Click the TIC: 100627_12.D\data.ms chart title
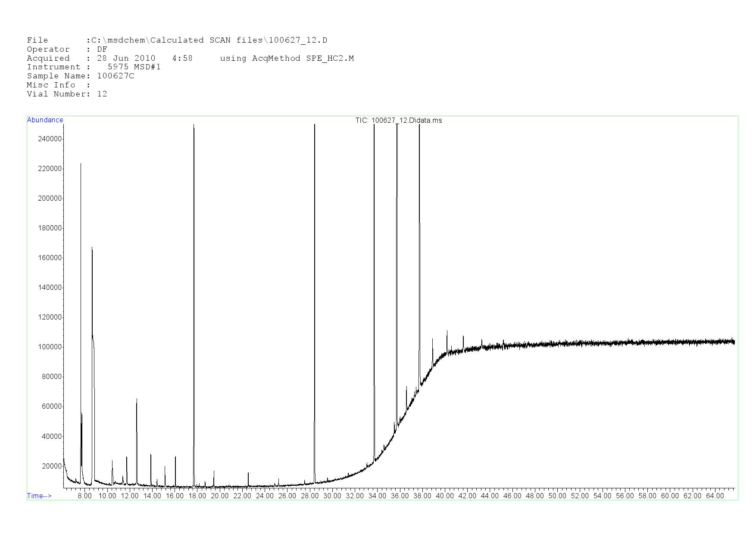Image resolution: width=756 pixels, height=534 pixels. pos(398,121)
